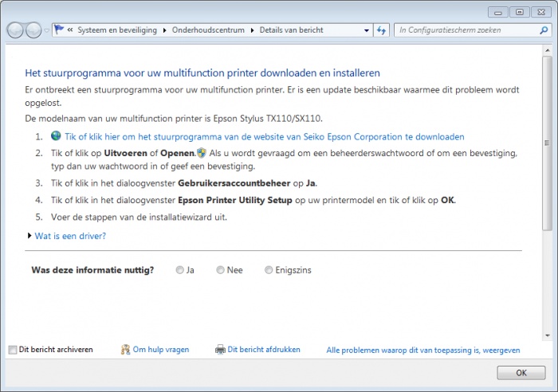
Task: Click the Forward navigation arrow button
Action: click(x=33, y=30)
